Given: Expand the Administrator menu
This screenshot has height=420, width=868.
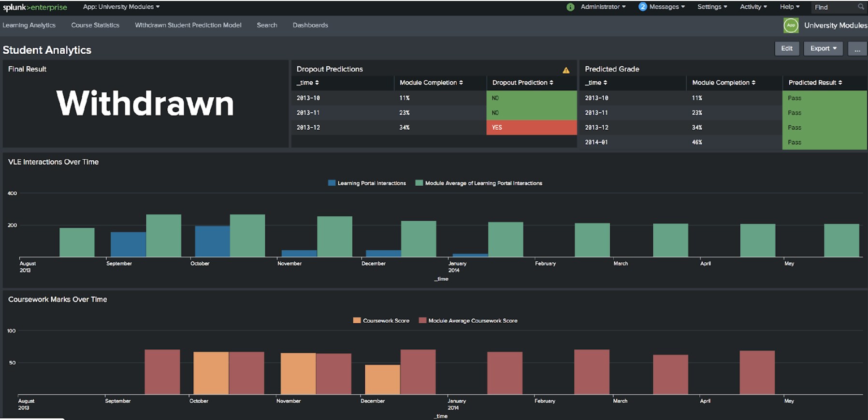Looking at the screenshot, I should pos(603,7).
